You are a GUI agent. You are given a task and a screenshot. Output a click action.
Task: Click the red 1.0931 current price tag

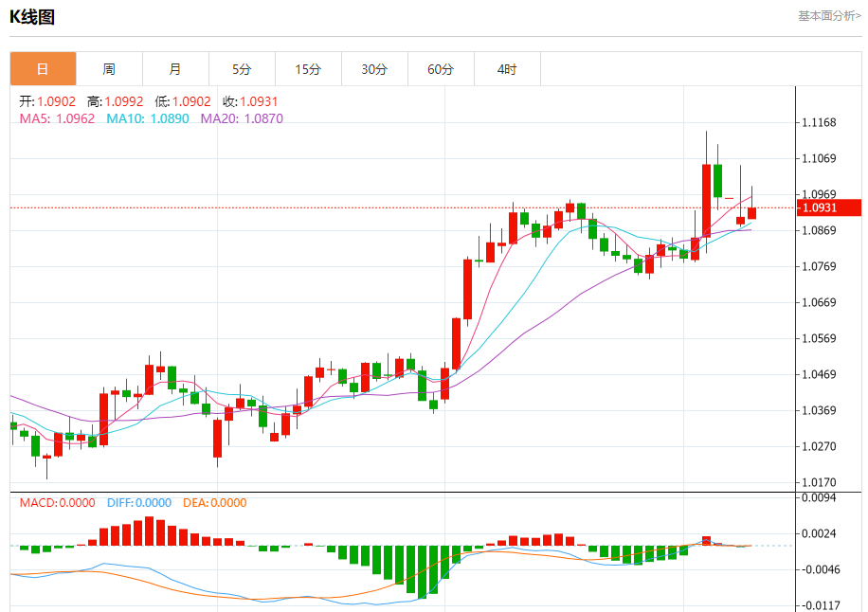coord(829,207)
